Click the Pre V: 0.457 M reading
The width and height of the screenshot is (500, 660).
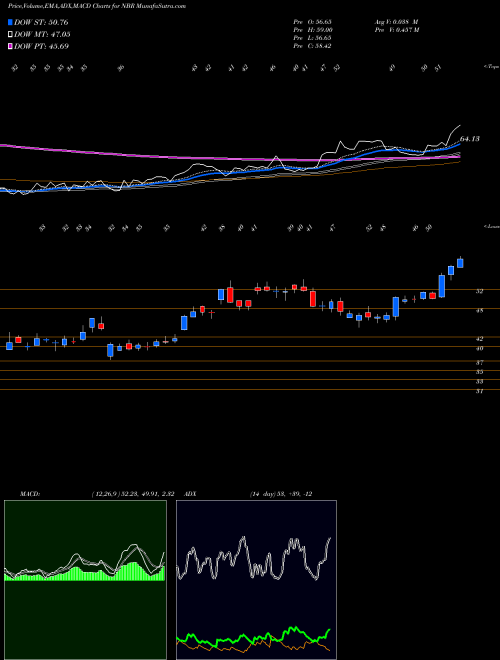pyautogui.click(x=396, y=30)
